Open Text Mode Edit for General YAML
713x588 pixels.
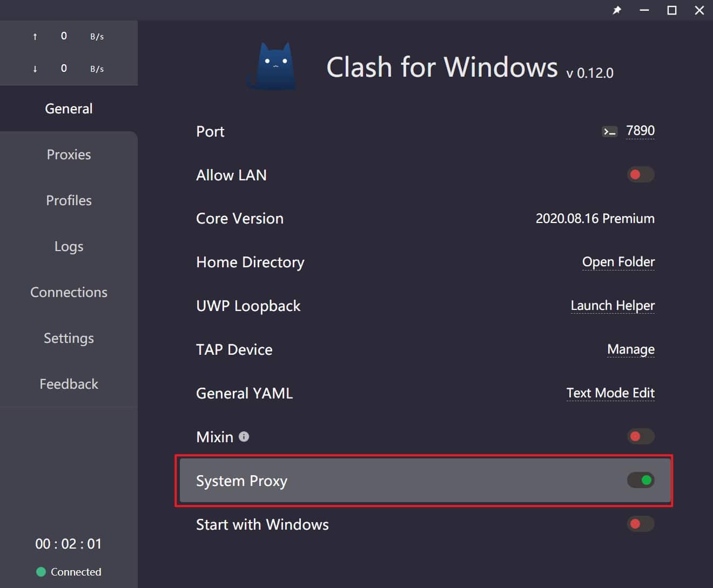tap(610, 393)
